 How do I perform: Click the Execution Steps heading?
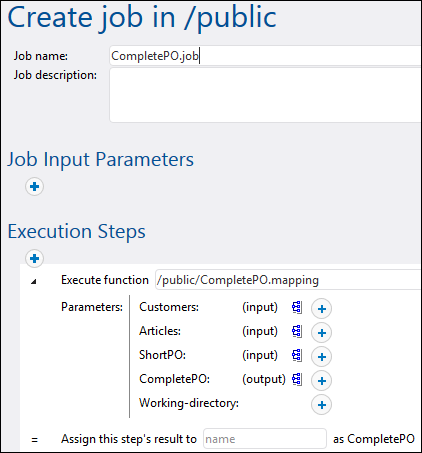[x=76, y=231]
